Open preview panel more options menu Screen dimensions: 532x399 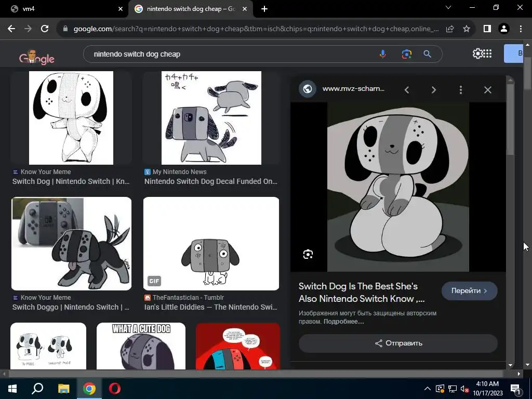460,90
